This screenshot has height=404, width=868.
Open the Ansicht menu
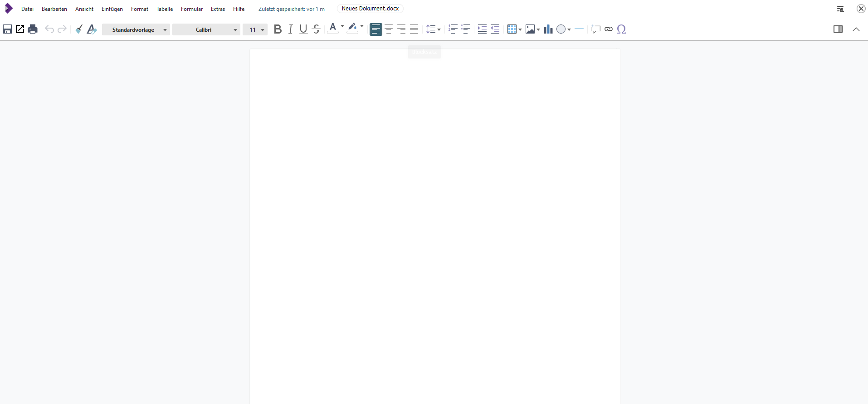84,9
